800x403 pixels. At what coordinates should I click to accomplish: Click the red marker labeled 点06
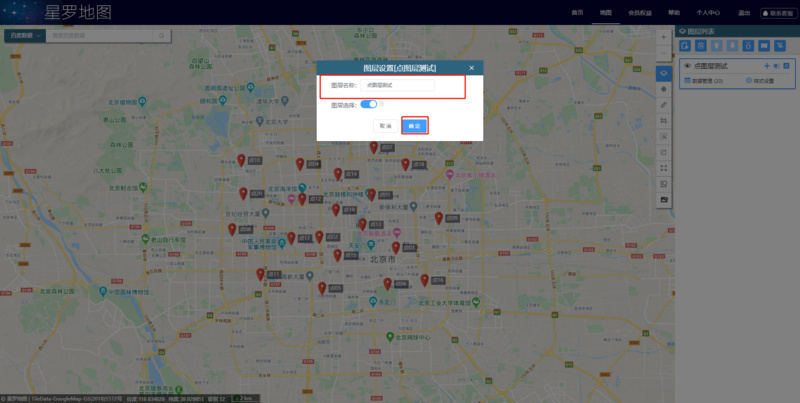387,284
